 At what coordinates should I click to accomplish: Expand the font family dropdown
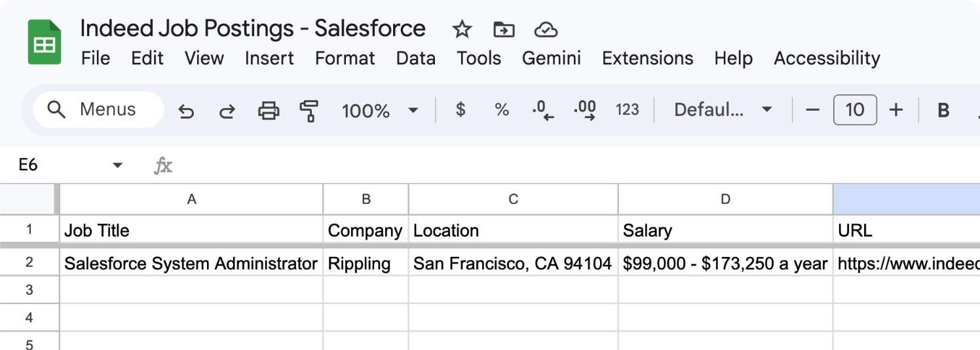766,109
